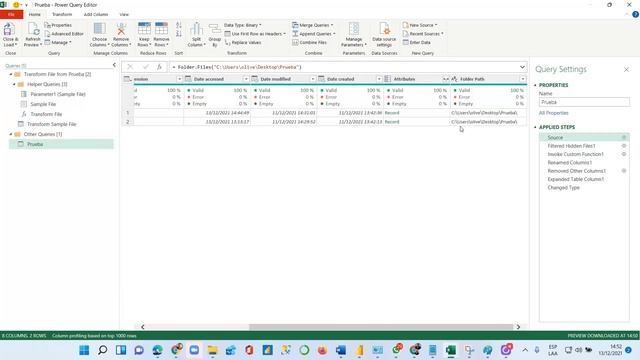Switch to the Transform tab
This screenshot has width=640, height=360.
coord(62,15)
